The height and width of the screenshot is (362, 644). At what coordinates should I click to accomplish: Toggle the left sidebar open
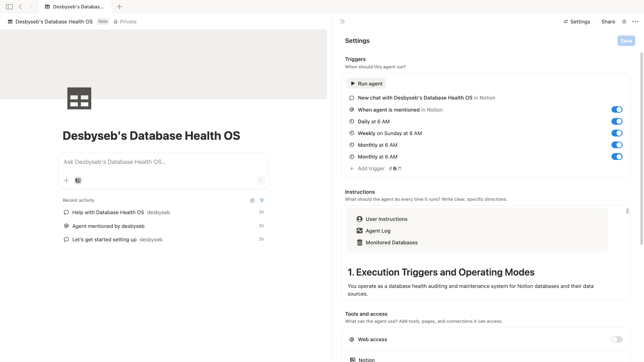(9, 6)
